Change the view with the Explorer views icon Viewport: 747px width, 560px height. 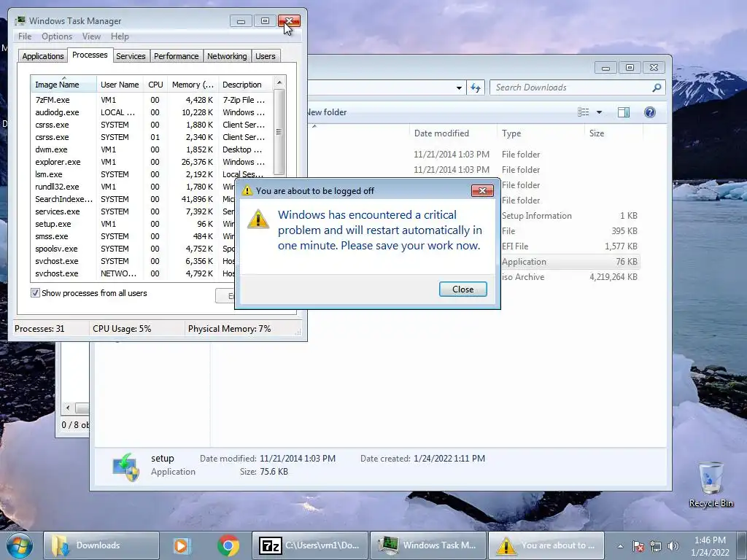(x=583, y=112)
